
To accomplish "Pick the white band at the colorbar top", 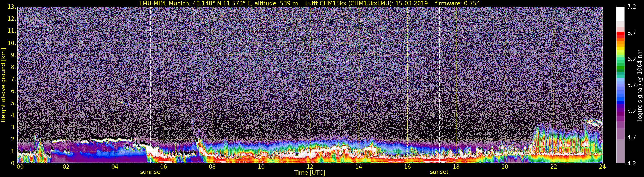I will click(x=620, y=13).
